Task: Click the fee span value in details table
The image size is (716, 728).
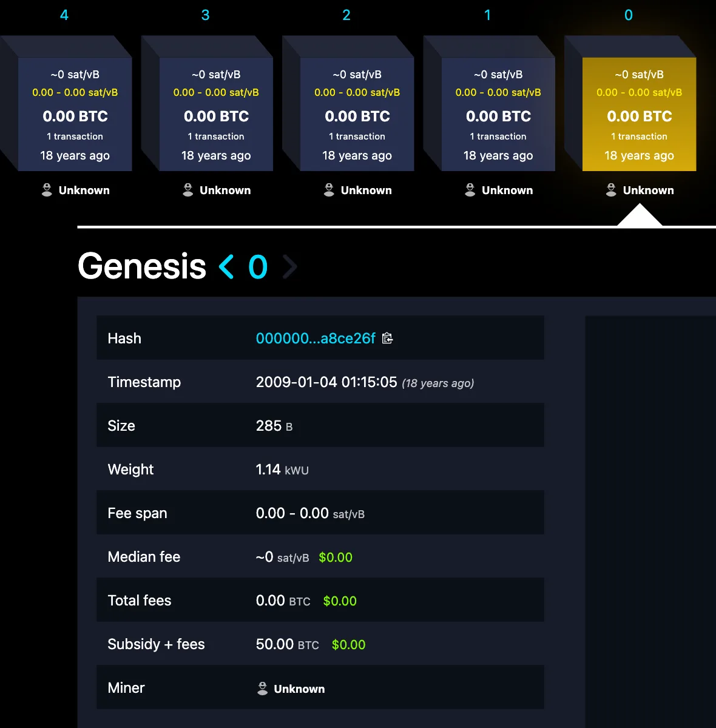Action: tap(310, 513)
